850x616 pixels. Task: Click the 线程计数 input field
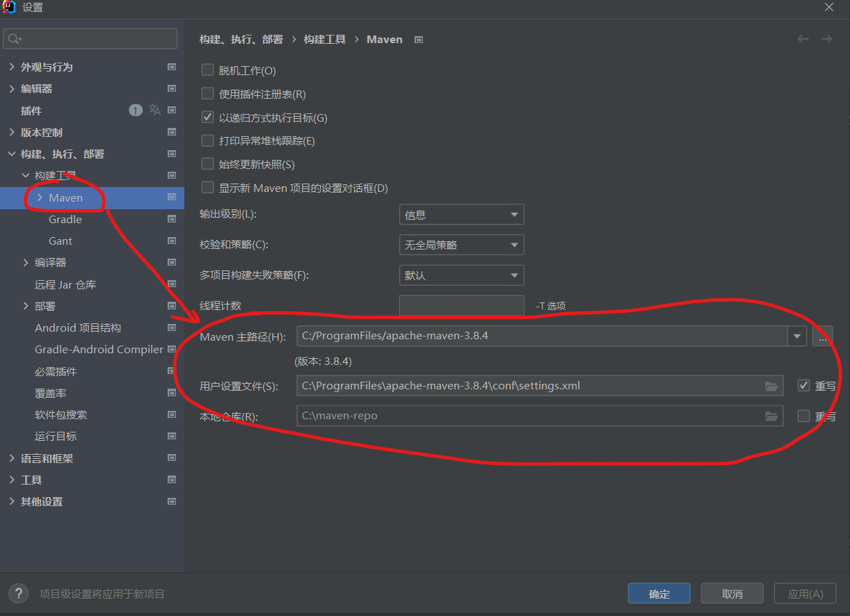pyautogui.click(x=462, y=305)
